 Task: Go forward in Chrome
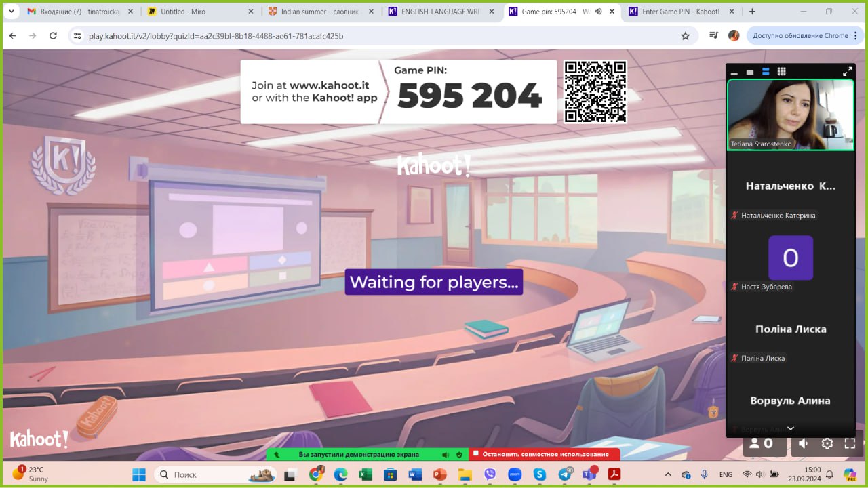pyautogui.click(x=33, y=35)
